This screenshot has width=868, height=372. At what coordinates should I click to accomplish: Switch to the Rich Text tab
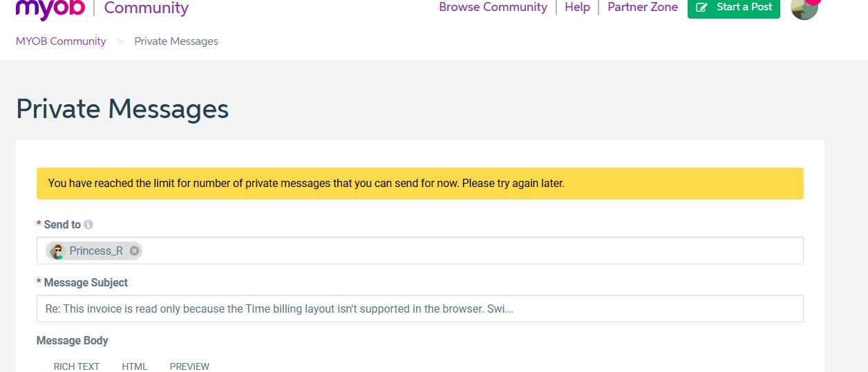point(77,366)
